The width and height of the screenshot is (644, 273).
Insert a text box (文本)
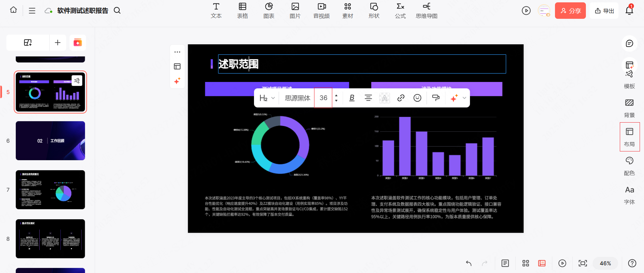216,11
